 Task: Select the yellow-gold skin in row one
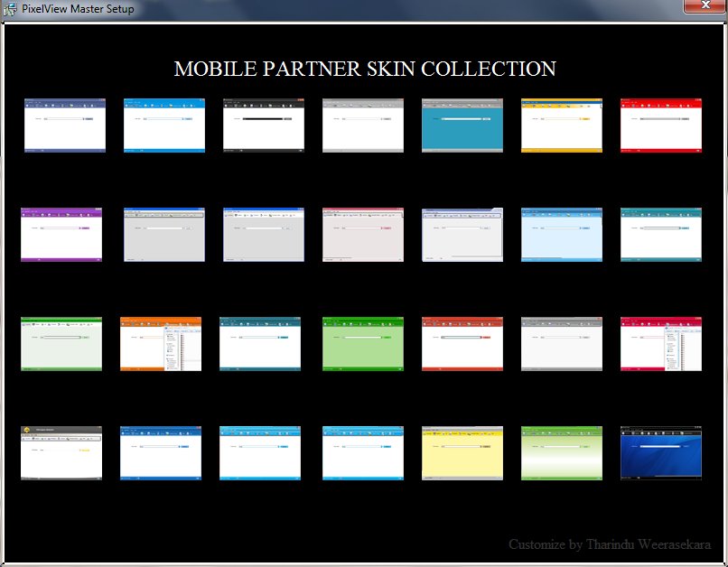point(561,124)
